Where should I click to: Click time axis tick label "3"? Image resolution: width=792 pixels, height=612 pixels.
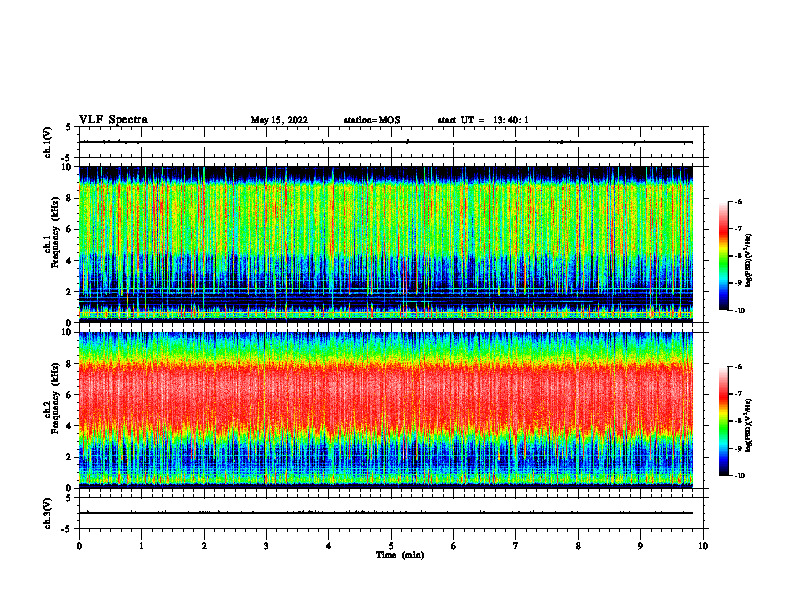pyautogui.click(x=266, y=546)
